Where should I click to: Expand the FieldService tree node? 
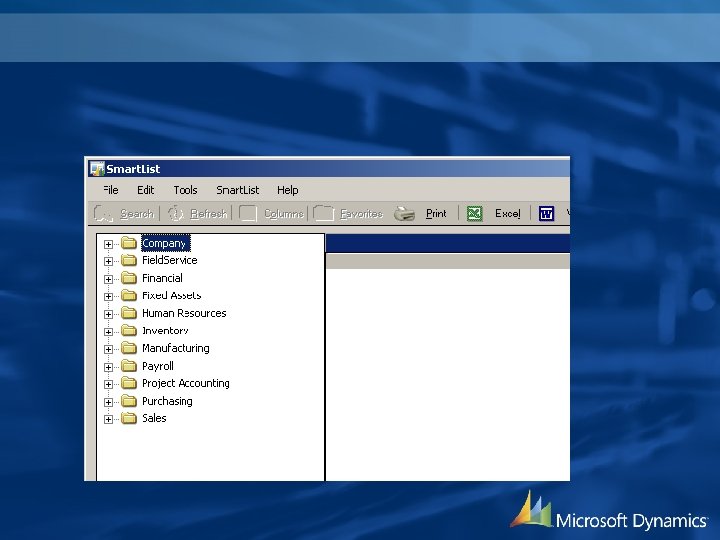point(108,262)
